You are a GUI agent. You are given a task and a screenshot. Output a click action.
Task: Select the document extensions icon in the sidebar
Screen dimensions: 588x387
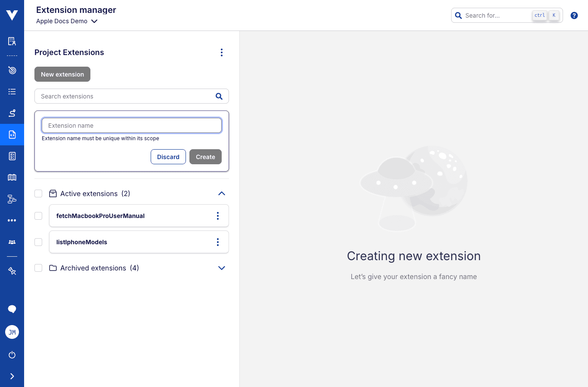(x=12, y=135)
